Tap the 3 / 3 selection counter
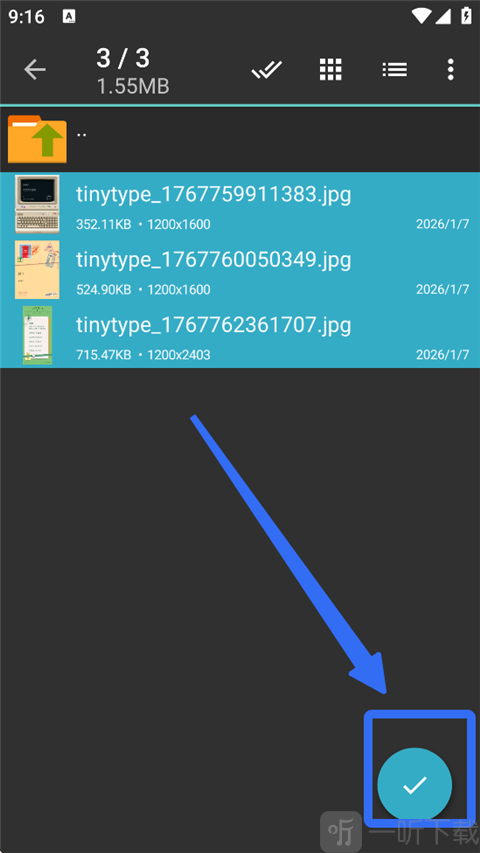Screen dimensions: 480x853 123,58
